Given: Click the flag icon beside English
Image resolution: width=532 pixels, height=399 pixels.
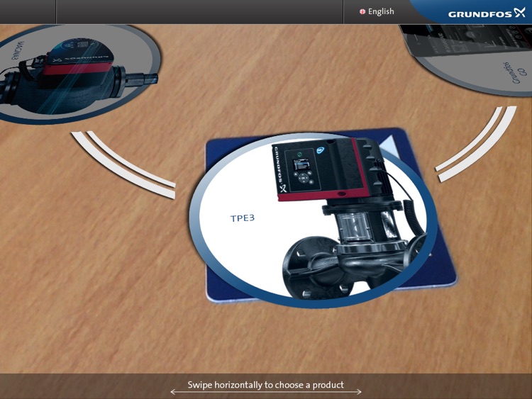Looking at the screenshot, I should point(362,12).
